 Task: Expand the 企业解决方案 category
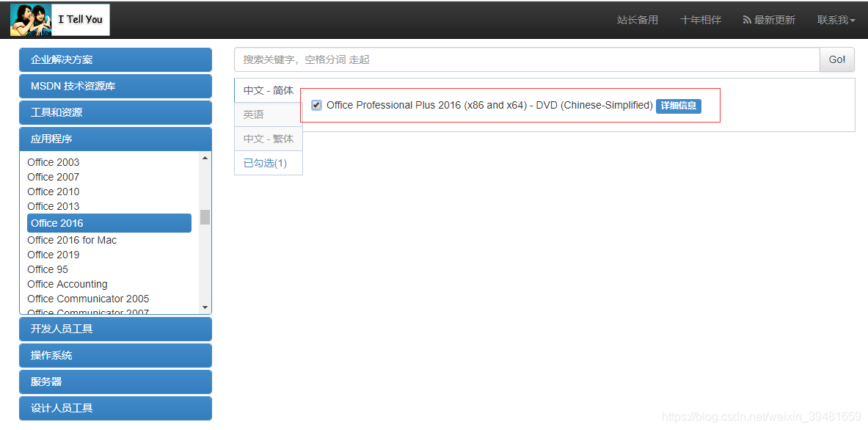(115, 59)
